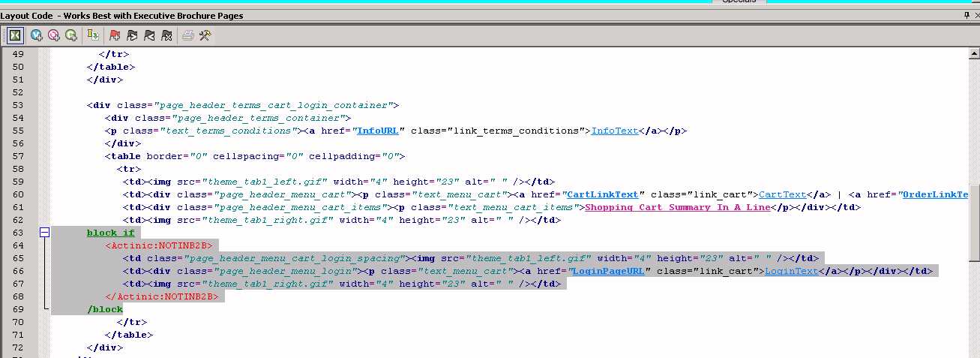Add a bookmark with red flag icon
This screenshot has width=980, height=358.
coord(115,35)
